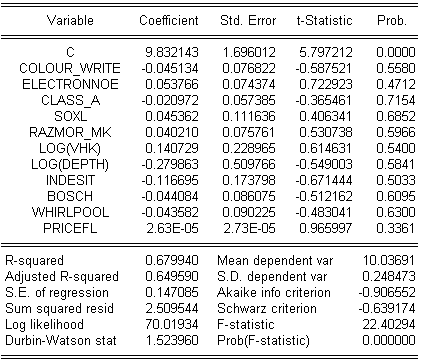Select the F-statistic value 22.40294
Screen dimensions: 426x361
pos(389,324)
